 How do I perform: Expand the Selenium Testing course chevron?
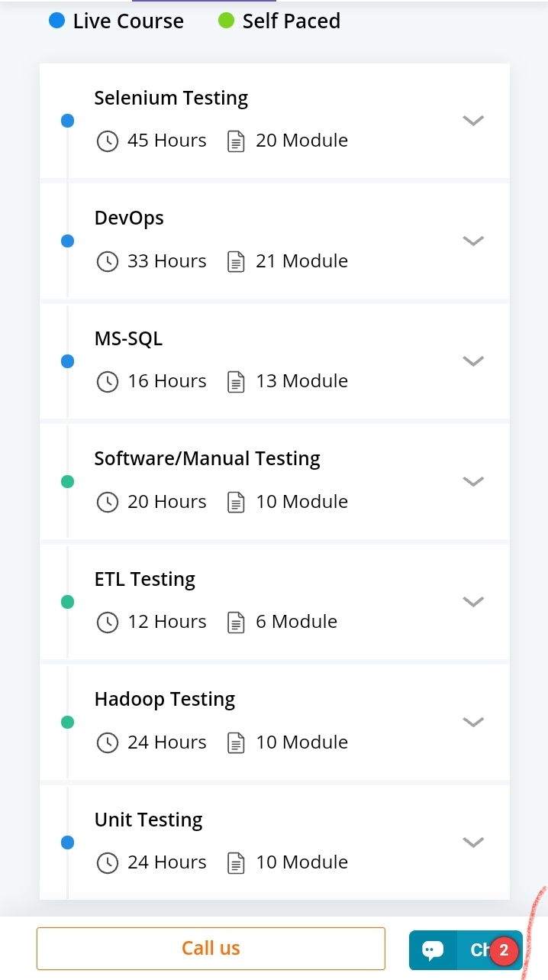click(x=473, y=121)
